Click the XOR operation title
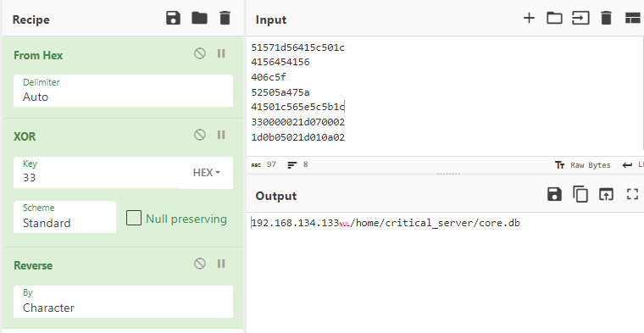 [x=25, y=136]
